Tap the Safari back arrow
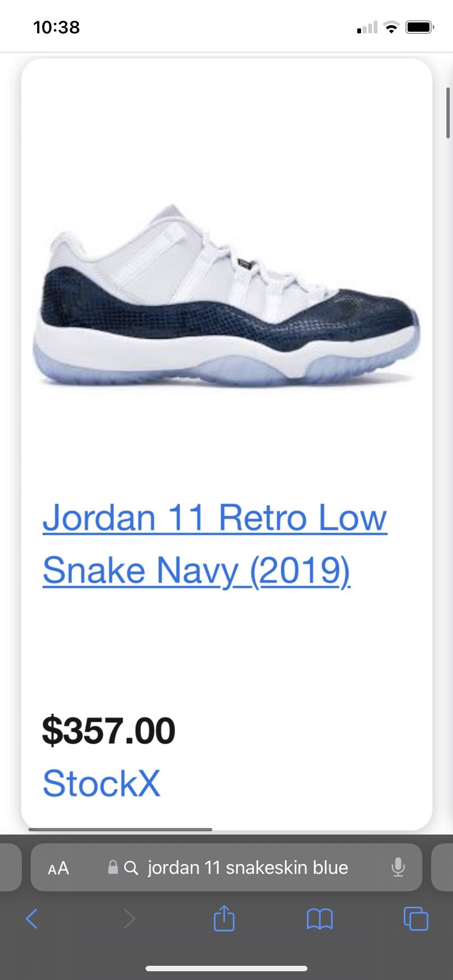 [x=32, y=919]
